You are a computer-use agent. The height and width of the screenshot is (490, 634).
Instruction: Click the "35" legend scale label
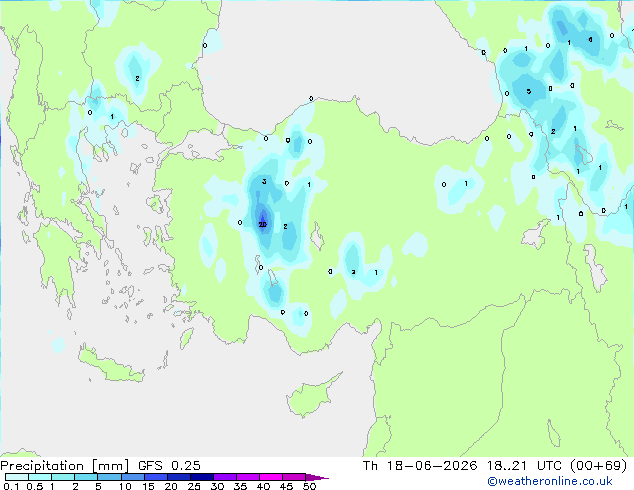click(241, 486)
